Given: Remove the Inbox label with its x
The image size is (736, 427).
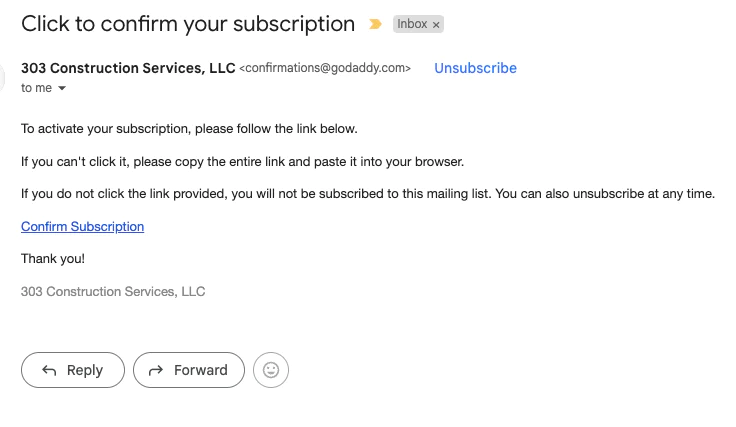Looking at the screenshot, I should click(436, 25).
